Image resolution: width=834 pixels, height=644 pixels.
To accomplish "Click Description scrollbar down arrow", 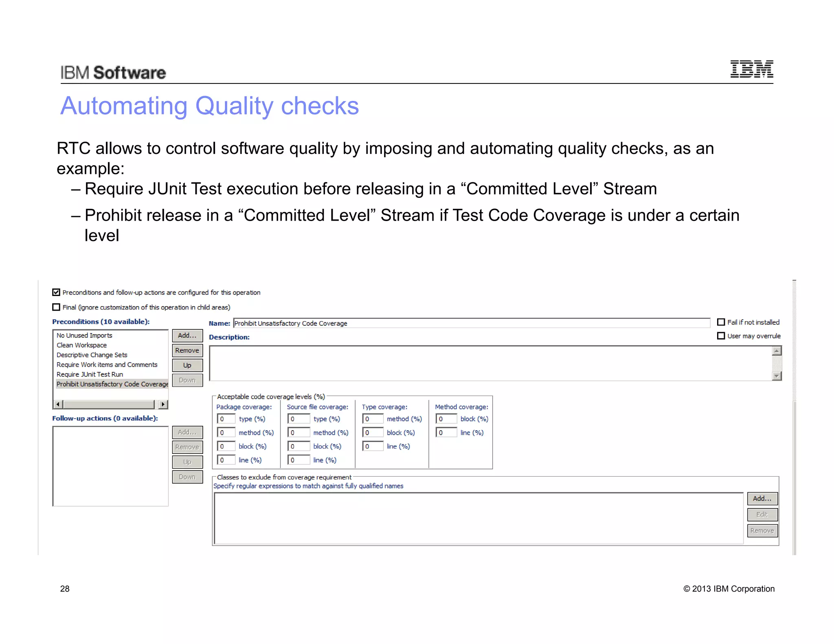I will [x=777, y=376].
